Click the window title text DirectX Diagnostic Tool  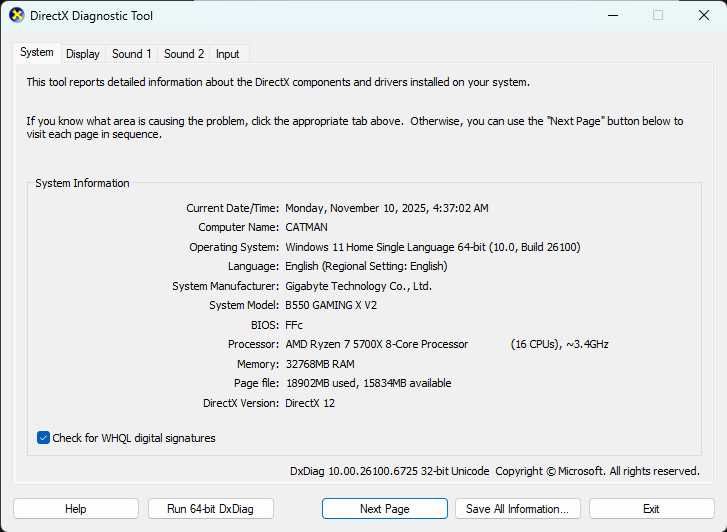[x=92, y=16]
